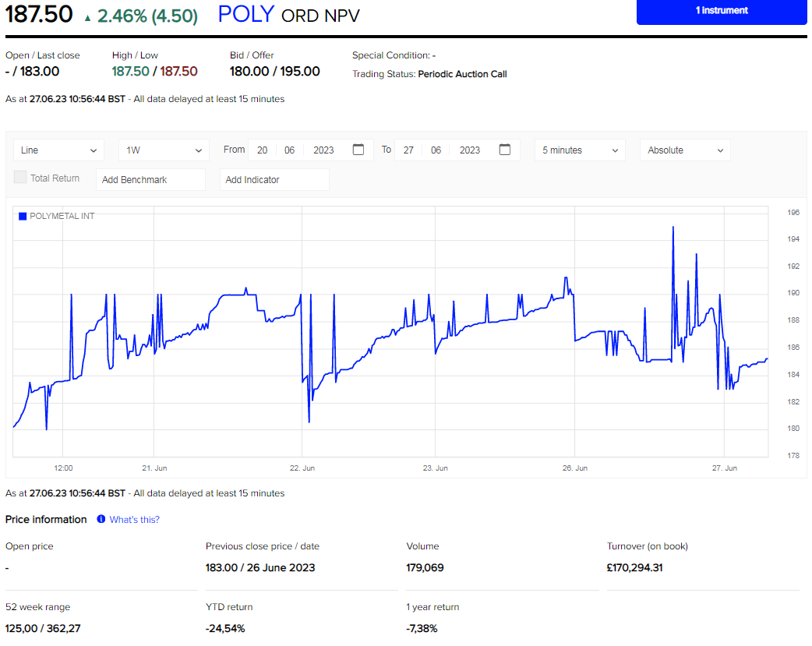Select the To year field showing 2023
Viewport: 812px width, 646px height.
click(470, 150)
